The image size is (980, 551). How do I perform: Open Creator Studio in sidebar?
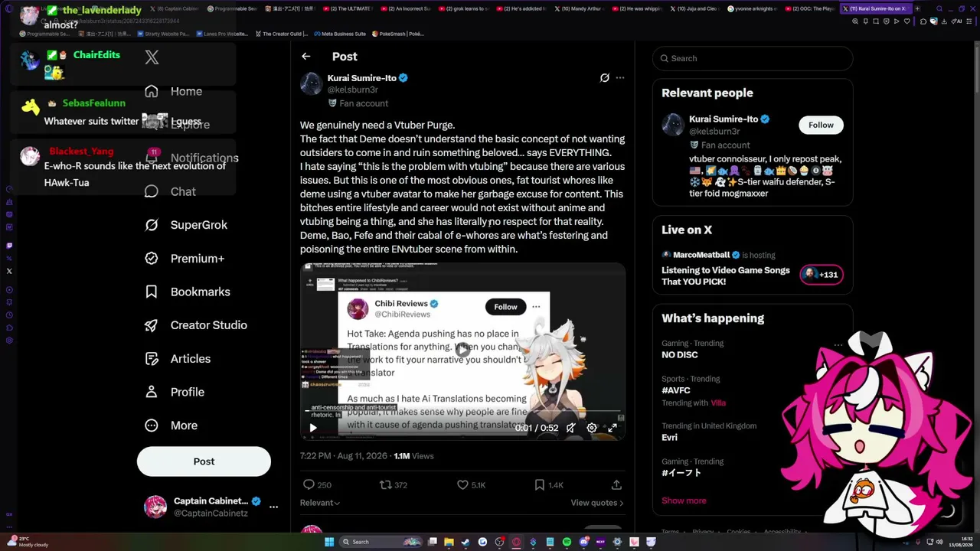coord(196,325)
